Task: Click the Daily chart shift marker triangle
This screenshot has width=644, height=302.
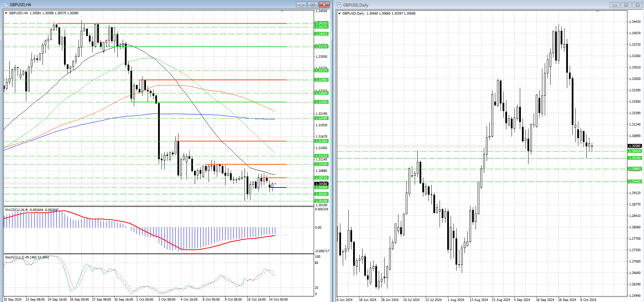Action: (597, 12)
